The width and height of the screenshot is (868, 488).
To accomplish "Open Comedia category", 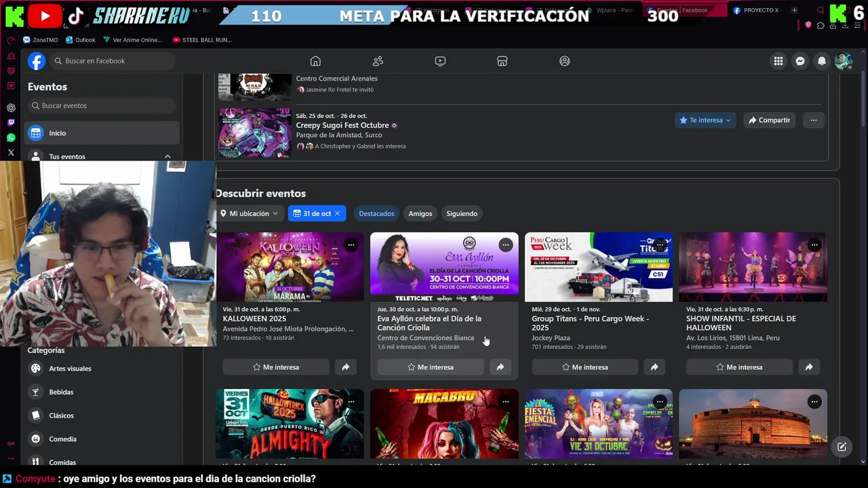I will [x=102, y=439].
